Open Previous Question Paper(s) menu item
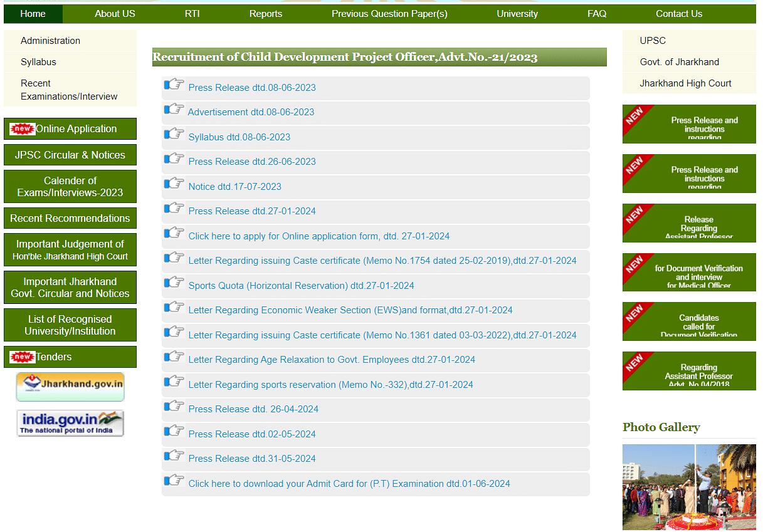This screenshot has width=763, height=532. [389, 14]
